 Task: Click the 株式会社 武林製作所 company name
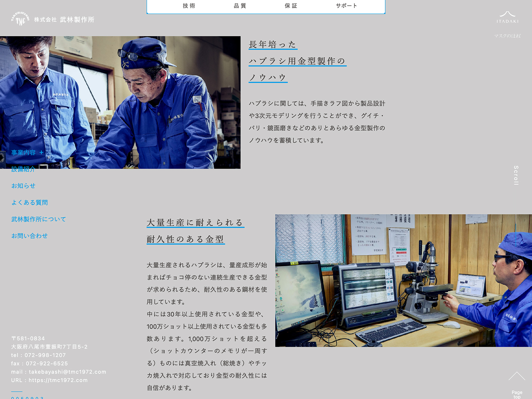coord(64,20)
